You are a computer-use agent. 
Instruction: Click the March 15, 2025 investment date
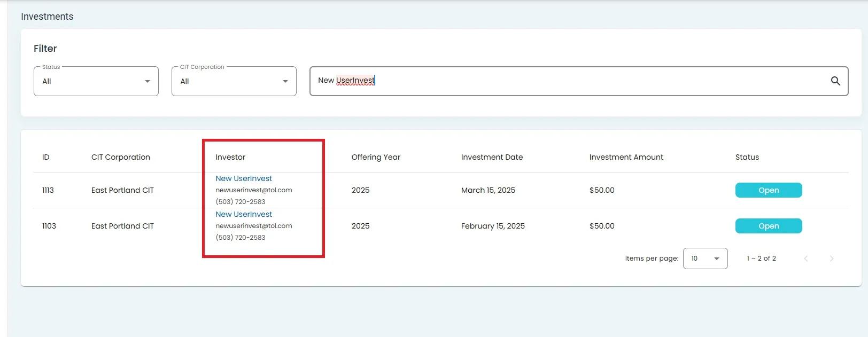coord(488,190)
